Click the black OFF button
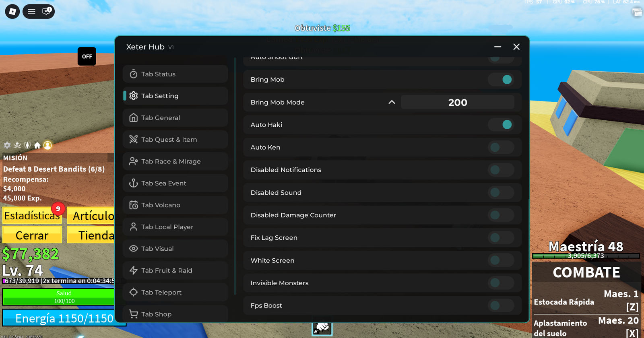Viewport: 644px width, 338px height. coord(87,56)
